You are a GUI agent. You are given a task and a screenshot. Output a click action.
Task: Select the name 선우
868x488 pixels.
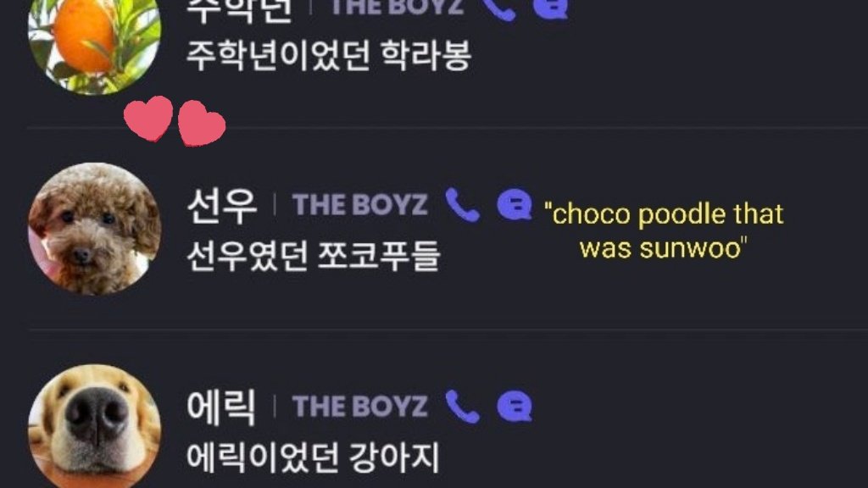222,205
